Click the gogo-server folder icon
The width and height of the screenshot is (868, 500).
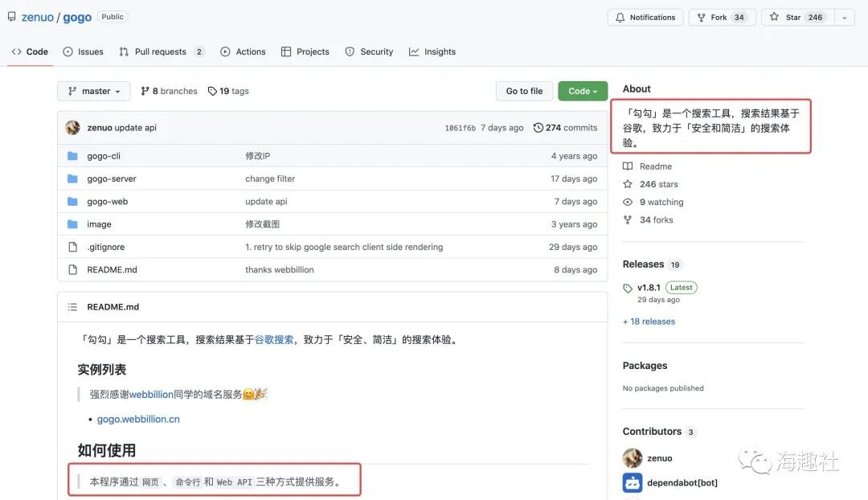tap(72, 178)
